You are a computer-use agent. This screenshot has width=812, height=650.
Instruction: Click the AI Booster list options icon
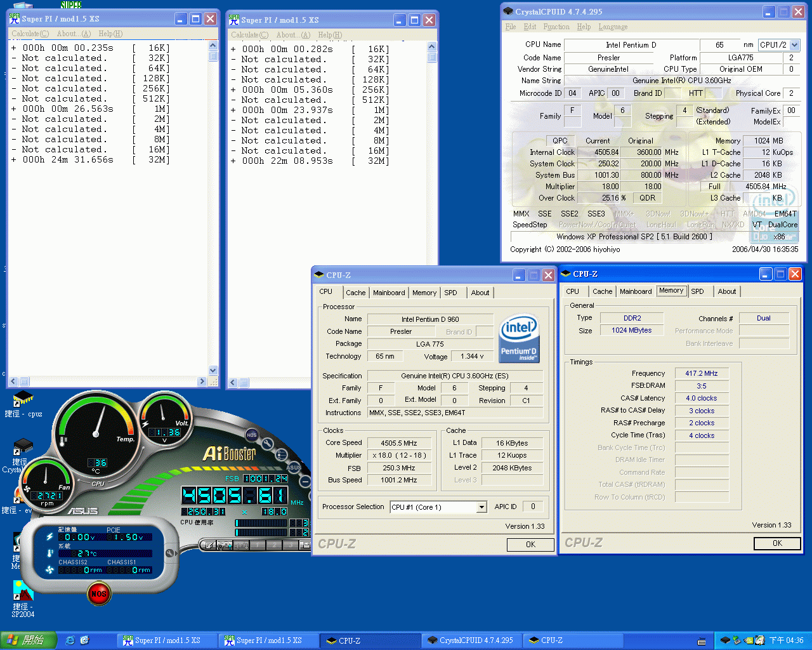pyautogui.click(x=281, y=454)
